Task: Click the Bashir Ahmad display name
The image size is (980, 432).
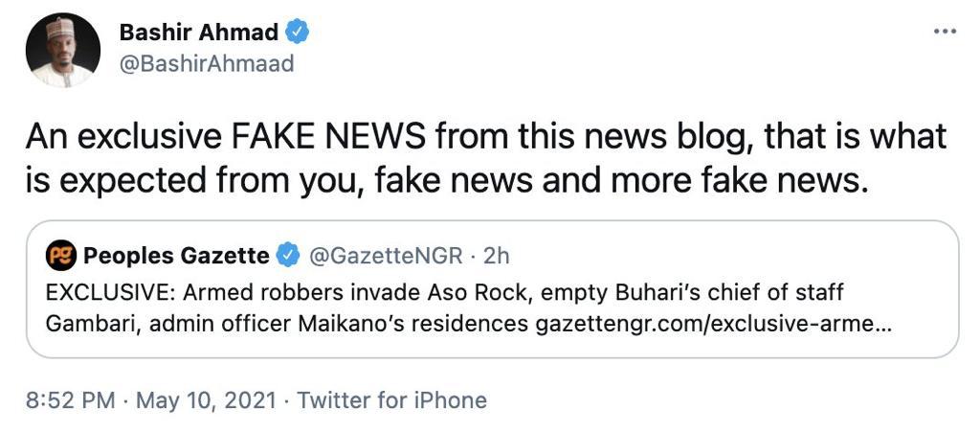Action: (x=198, y=32)
